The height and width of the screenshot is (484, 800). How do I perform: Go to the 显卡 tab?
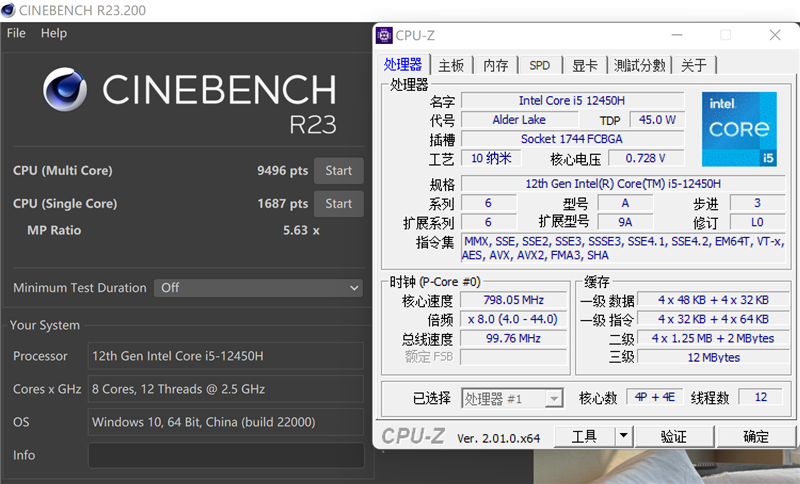585,65
